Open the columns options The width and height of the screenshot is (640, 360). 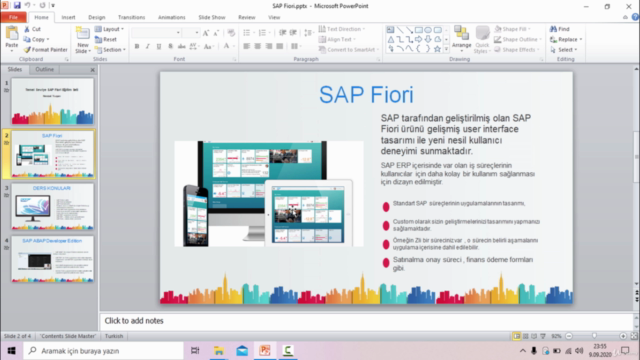click(296, 46)
